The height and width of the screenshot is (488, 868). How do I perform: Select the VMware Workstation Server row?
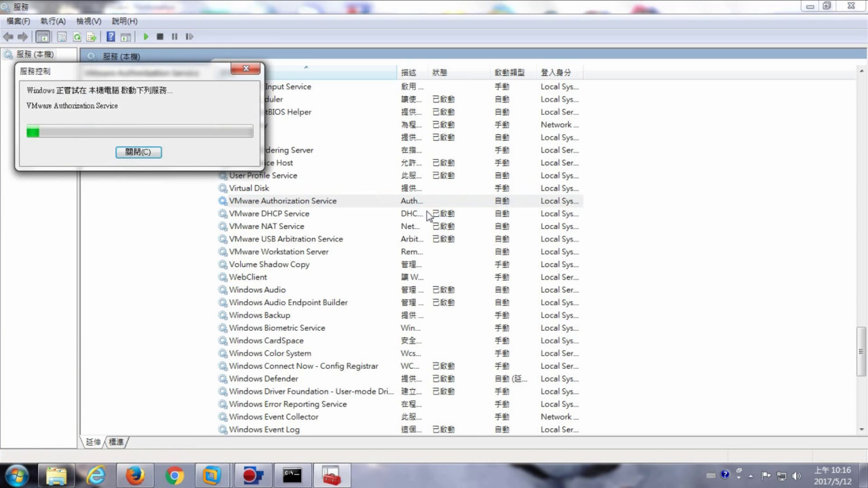tap(399, 251)
